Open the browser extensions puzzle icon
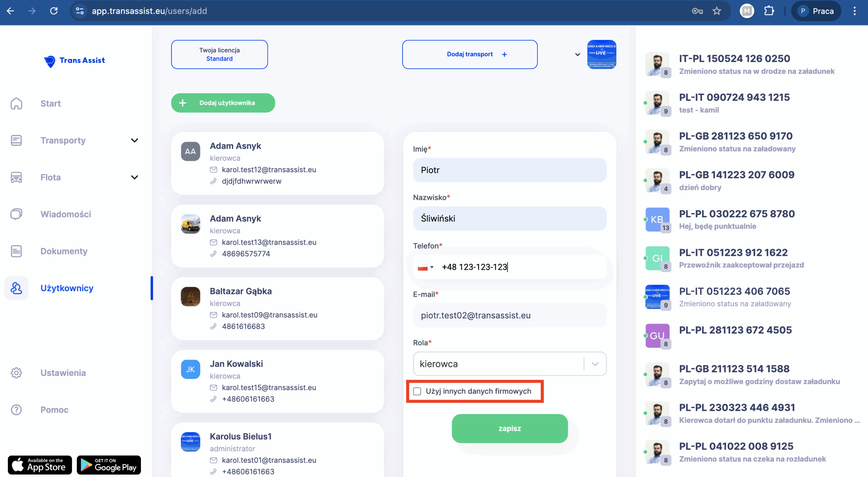868x477 pixels. click(769, 11)
